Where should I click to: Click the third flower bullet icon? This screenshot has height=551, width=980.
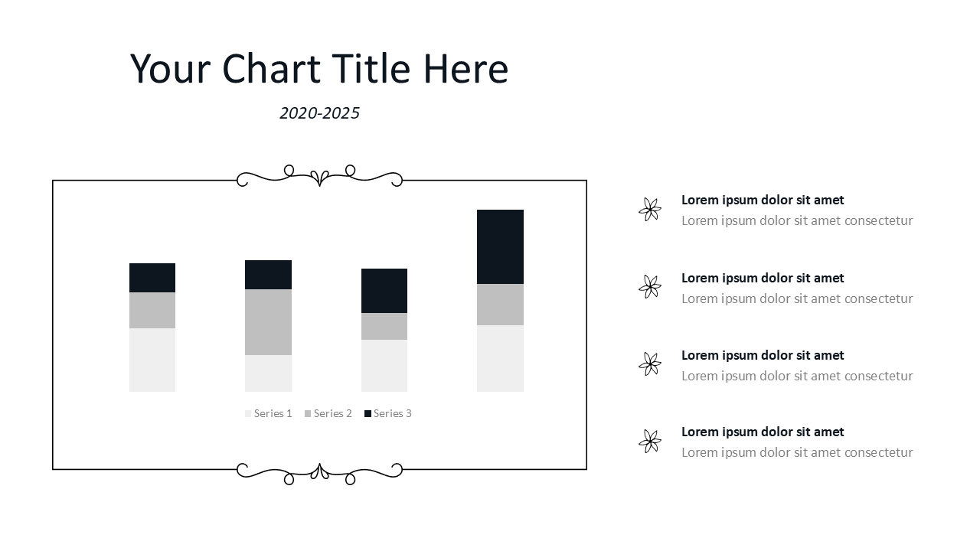click(650, 364)
